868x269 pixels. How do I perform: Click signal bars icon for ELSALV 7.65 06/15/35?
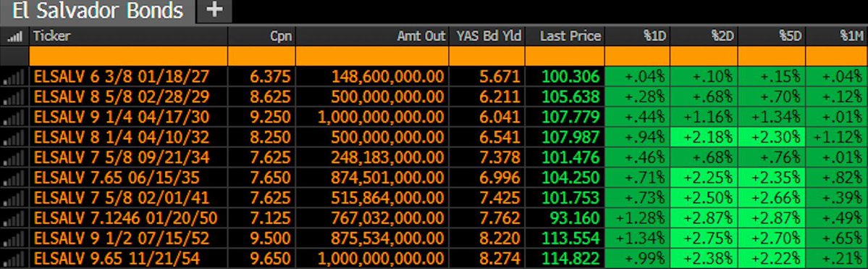pos(14,178)
